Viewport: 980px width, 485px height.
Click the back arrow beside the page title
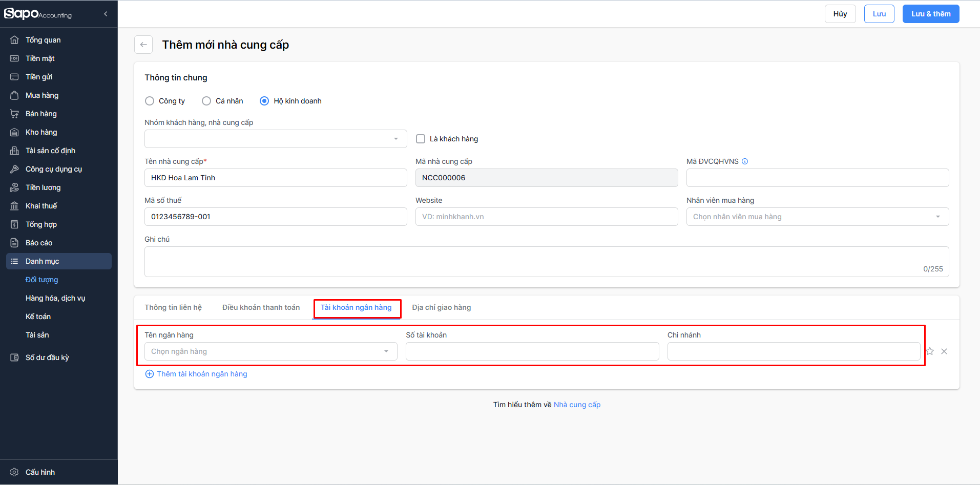point(143,45)
